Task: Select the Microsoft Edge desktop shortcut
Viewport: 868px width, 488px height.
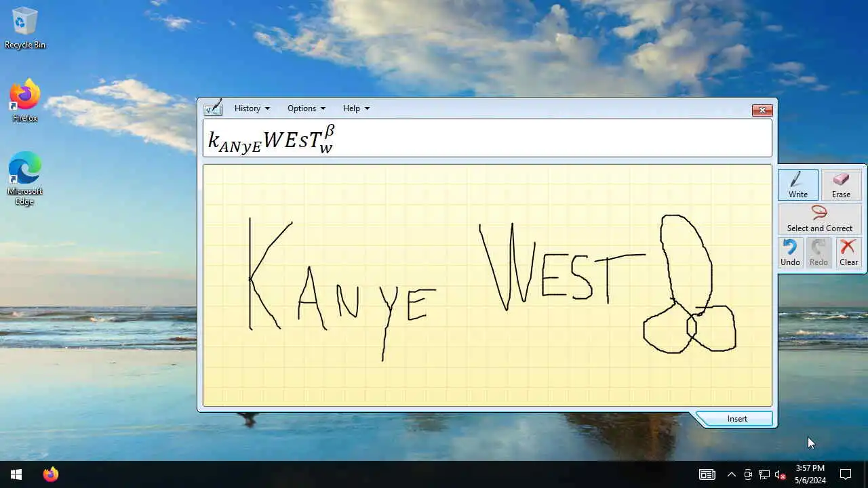Action: 25,178
